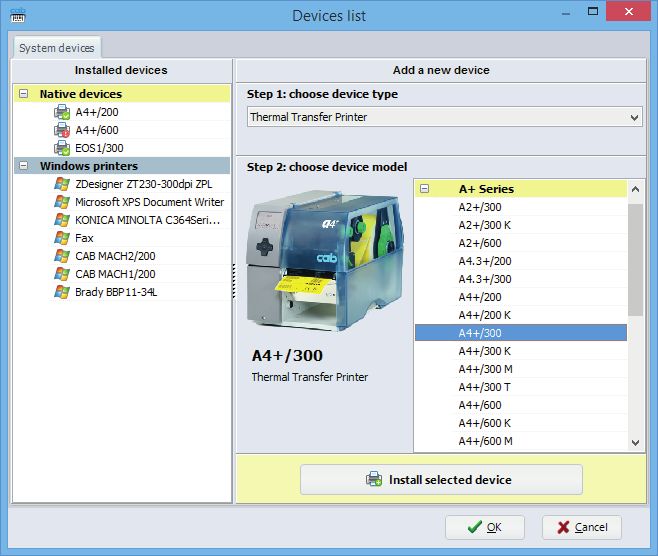Click the model list scroll down arrow
This screenshot has width=658, height=556.
coord(635,443)
